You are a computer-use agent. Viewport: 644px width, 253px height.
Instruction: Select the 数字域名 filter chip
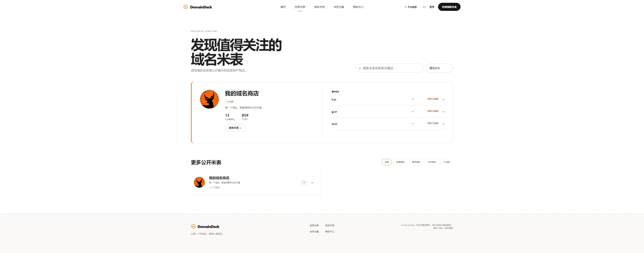(x=416, y=162)
